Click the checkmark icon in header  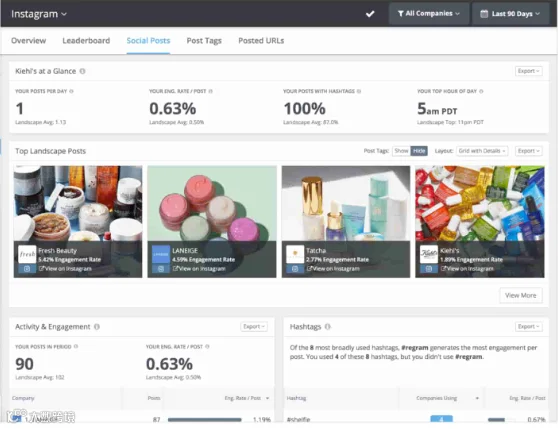(x=370, y=14)
